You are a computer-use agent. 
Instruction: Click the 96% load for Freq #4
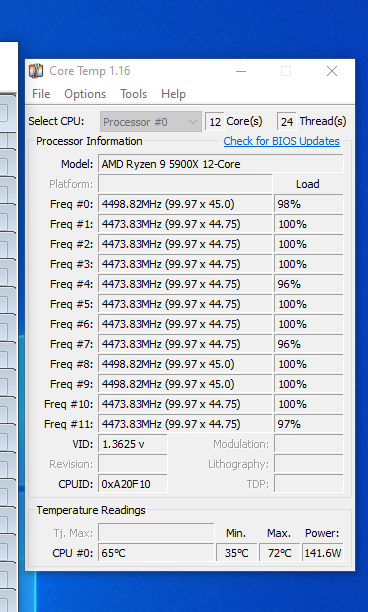309,284
